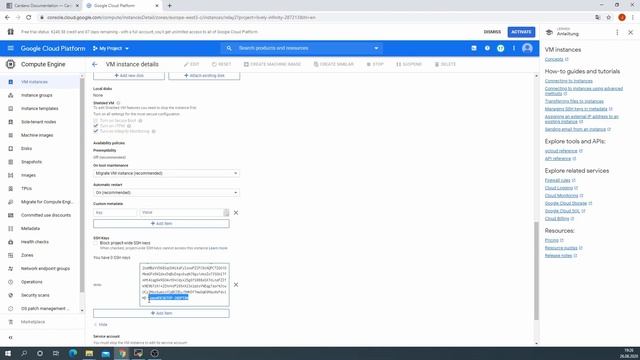Open the tutorial panel three-dot menu
The width and height of the screenshot is (640, 360).
617,32
